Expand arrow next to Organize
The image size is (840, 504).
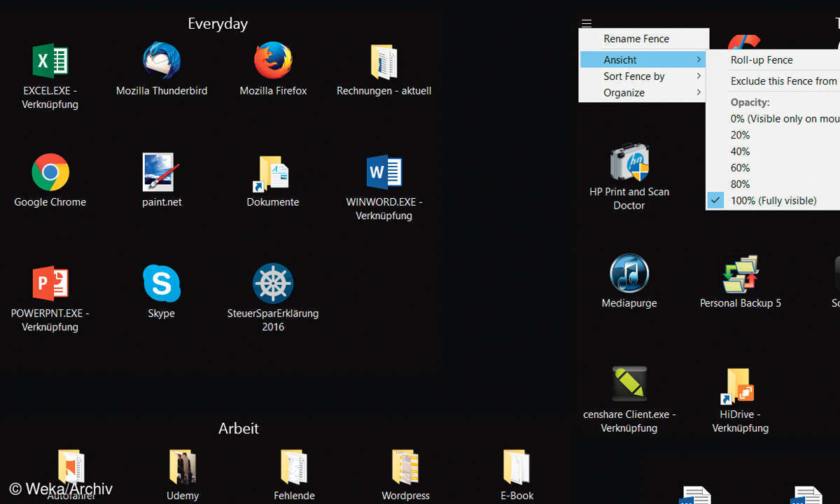coord(699,92)
